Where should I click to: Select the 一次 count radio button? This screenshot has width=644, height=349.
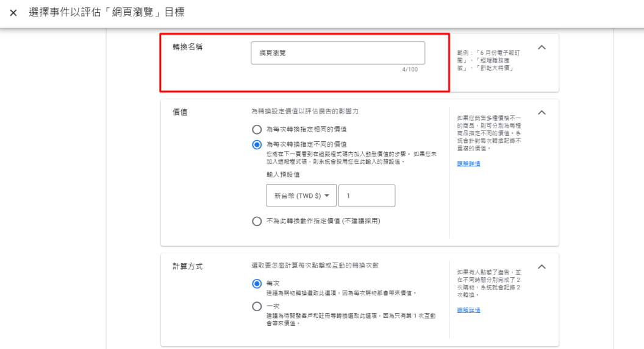click(x=257, y=307)
